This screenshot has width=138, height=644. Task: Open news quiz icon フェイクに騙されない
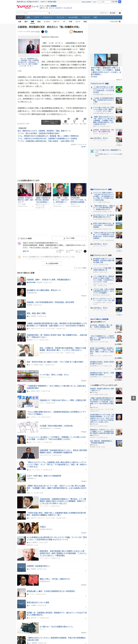(x=92, y=151)
